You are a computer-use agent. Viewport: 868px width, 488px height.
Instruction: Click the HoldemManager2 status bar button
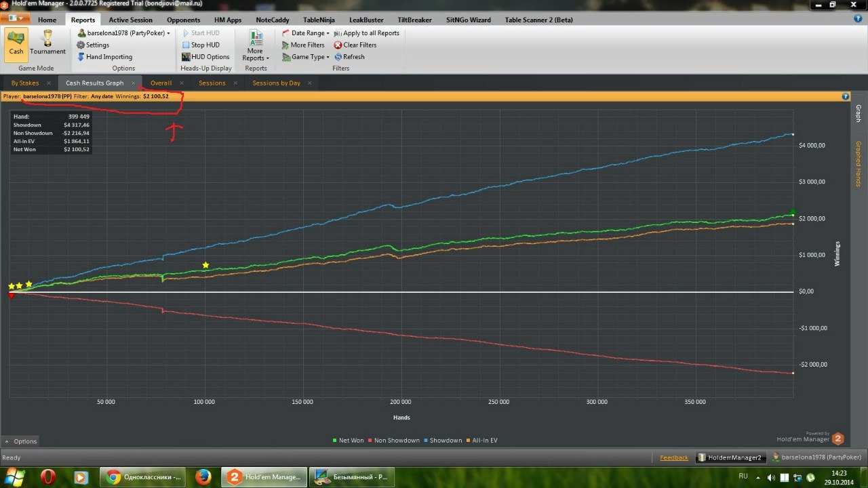tap(732, 457)
